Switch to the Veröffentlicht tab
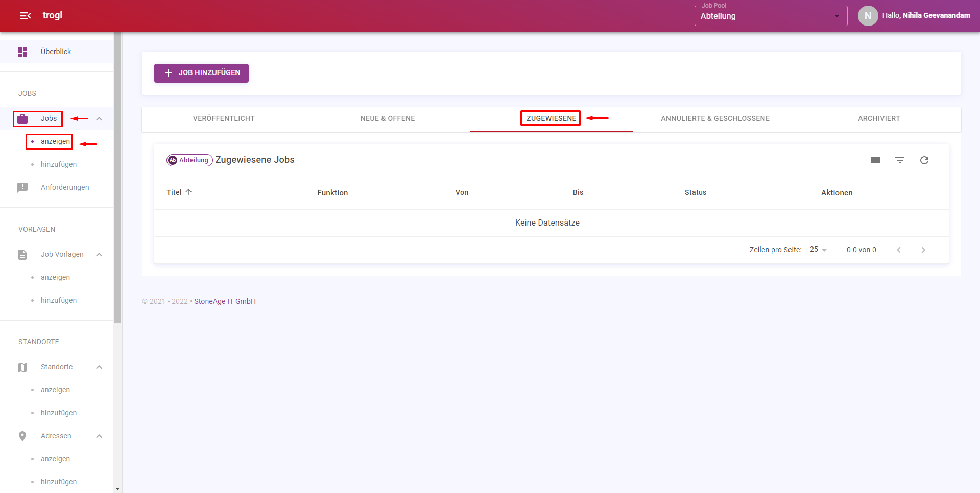This screenshot has height=493, width=980. 224,118
